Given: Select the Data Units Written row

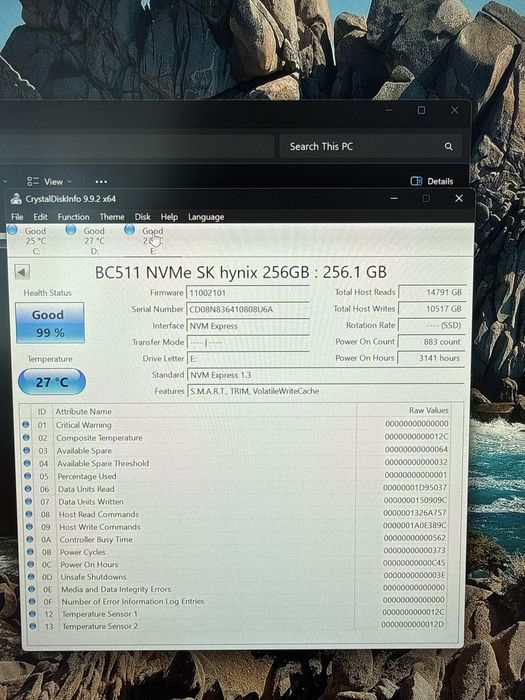Looking at the screenshot, I should pos(235,501).
